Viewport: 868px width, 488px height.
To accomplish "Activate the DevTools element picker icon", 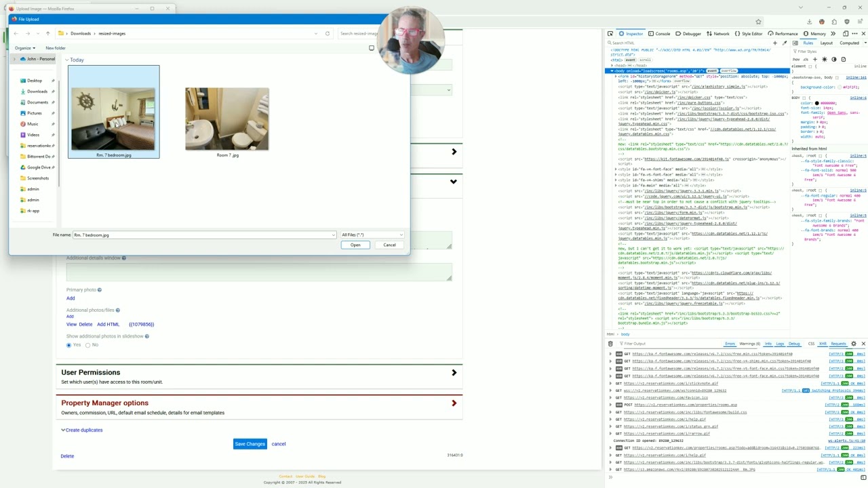I will 610,34.
